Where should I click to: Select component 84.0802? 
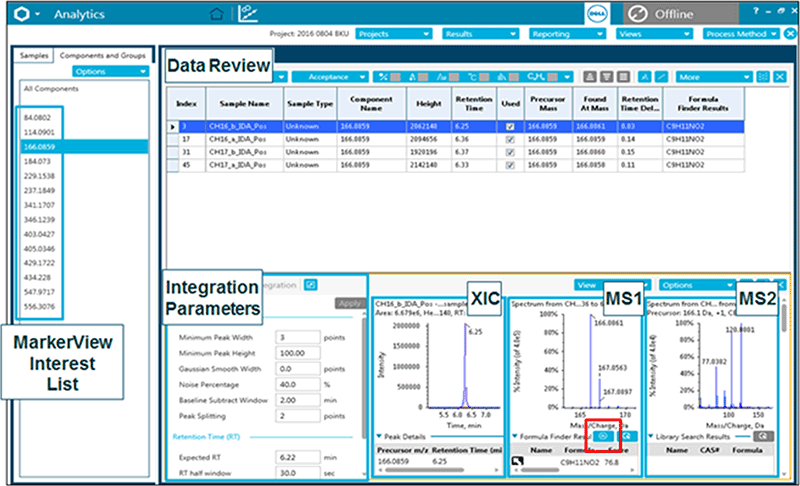click(x=37, y=117)
